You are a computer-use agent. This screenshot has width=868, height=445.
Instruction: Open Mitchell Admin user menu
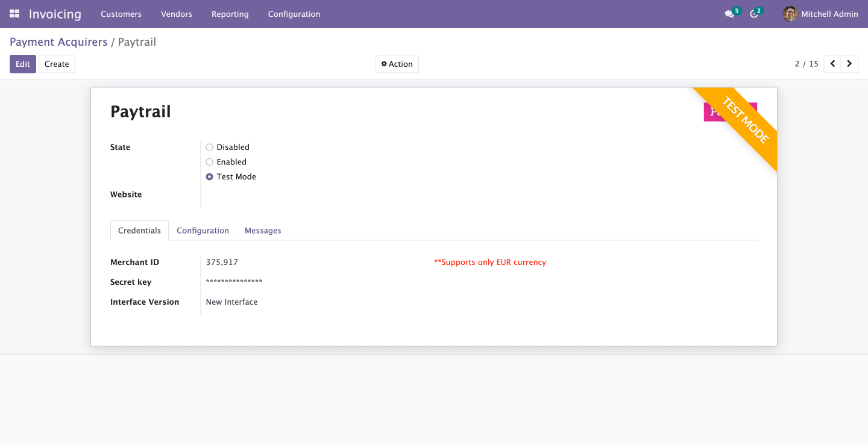[820, 14]
